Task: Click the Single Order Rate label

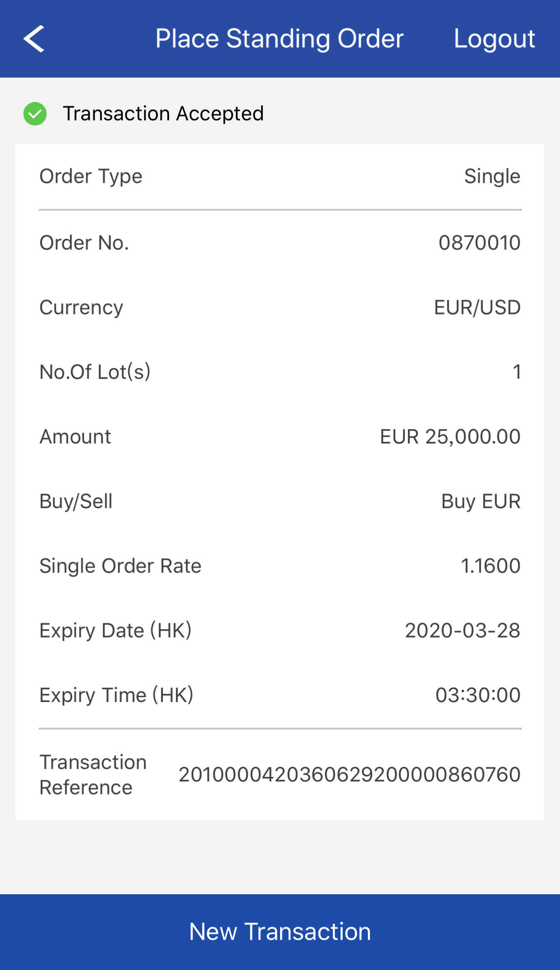Action: coord(120,566)
